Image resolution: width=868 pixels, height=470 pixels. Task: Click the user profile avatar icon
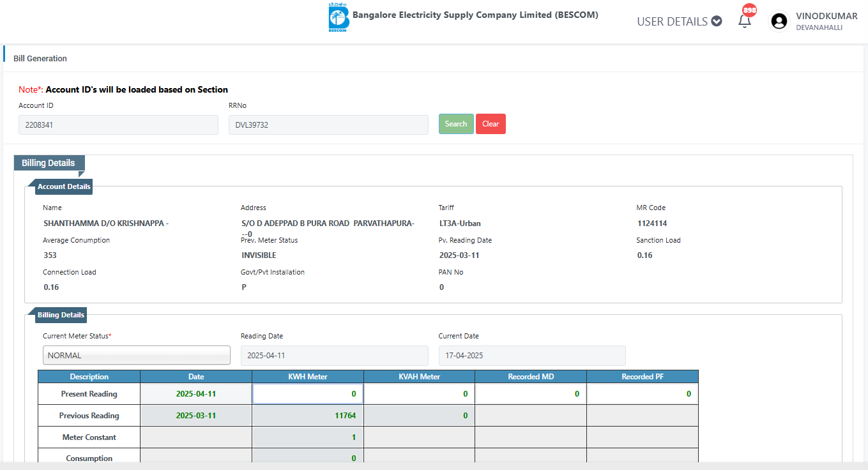(x=779, y=21)
